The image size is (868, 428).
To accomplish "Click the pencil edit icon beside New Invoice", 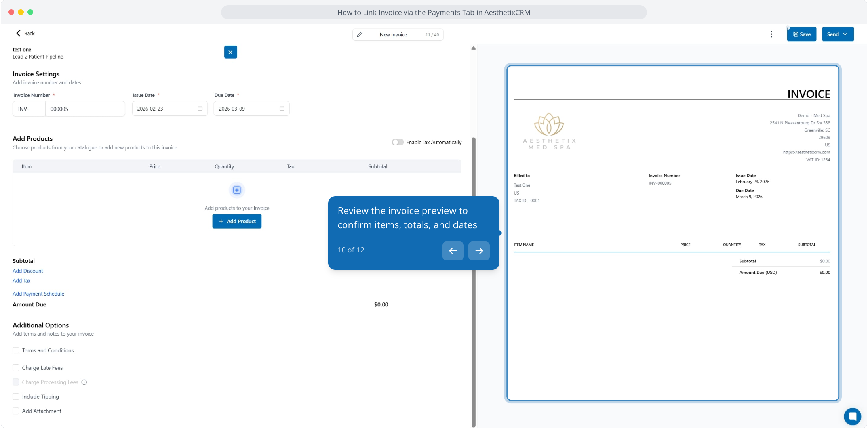I will (360, 34).
